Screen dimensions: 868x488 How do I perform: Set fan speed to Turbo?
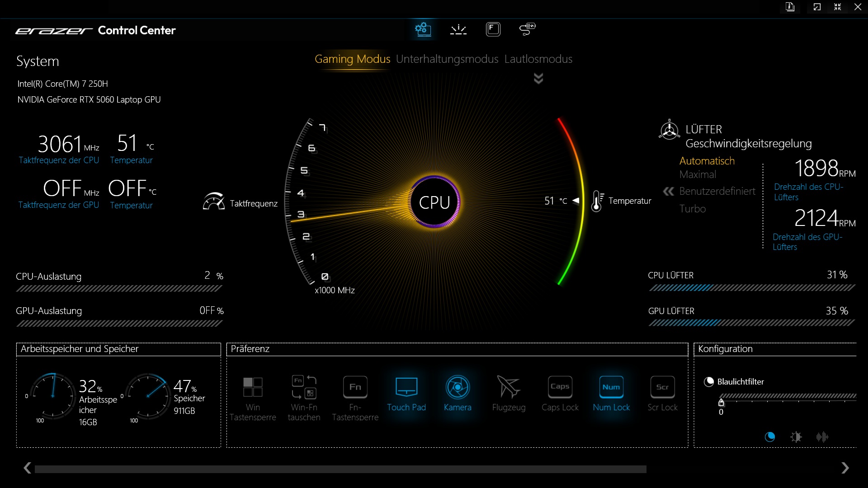click(x=692, y=209)
